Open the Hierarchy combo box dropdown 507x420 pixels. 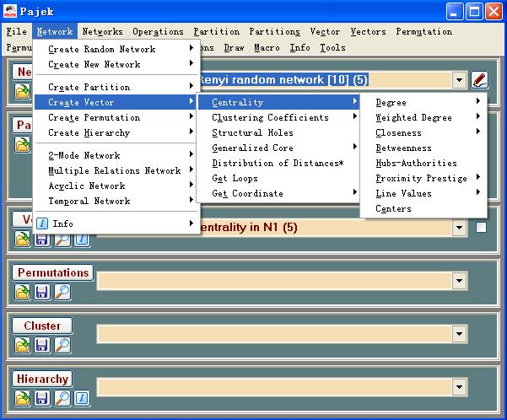[x=459, y=386]
